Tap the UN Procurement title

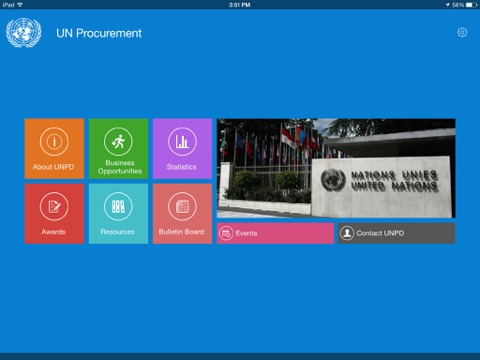click(x=99, y=33)
